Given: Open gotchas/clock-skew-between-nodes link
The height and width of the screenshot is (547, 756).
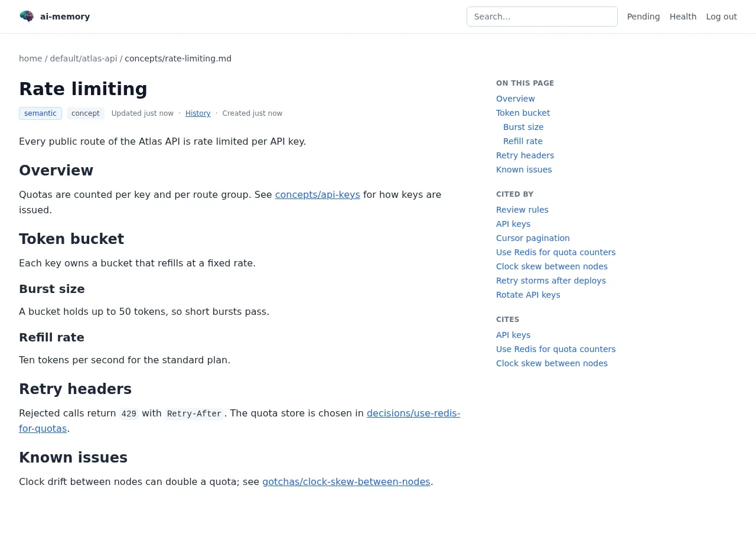Looking at the screenshot, I should click(346, 481).
